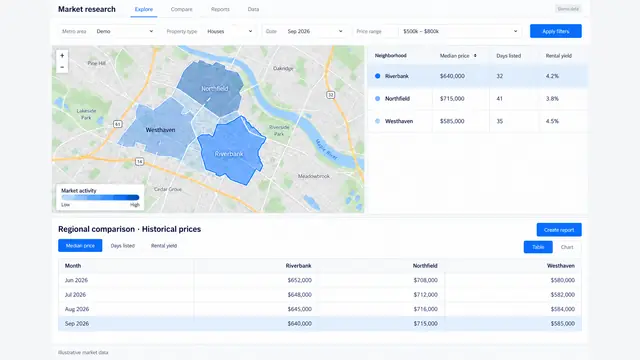Image resolution: width=640 pixels, height=360 pixels.
Task: Click $582,000 Westhaven value for Jul 2026
Action: 562,295
